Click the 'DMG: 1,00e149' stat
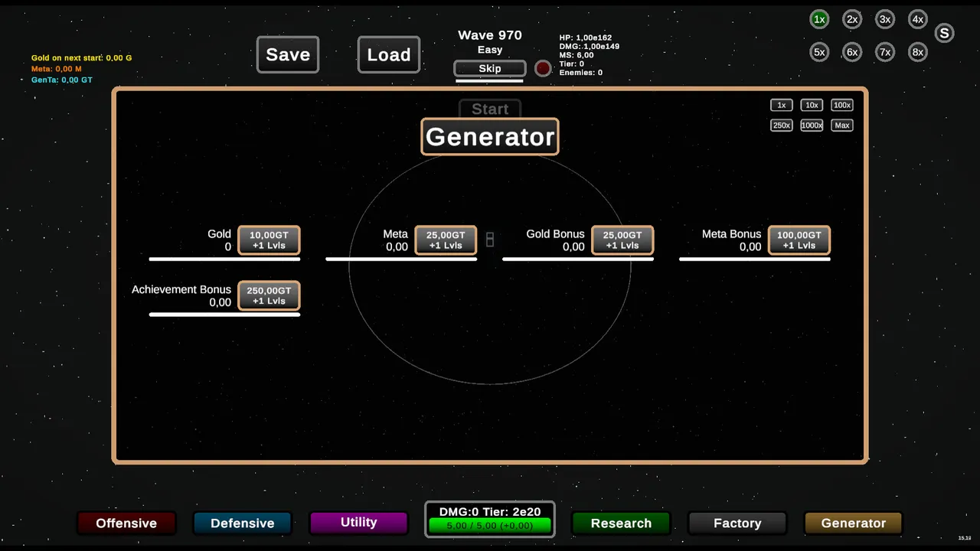980x551 pixels. tap(590, 47)
